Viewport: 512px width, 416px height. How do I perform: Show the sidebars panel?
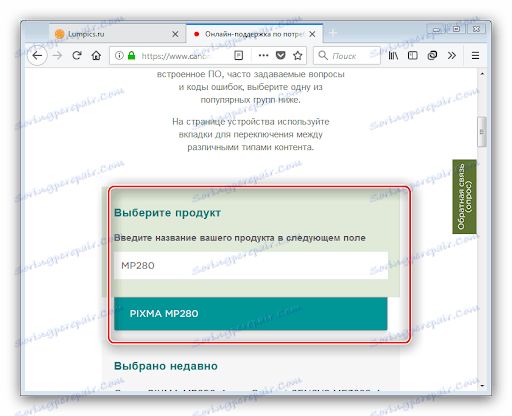(413, 55)
